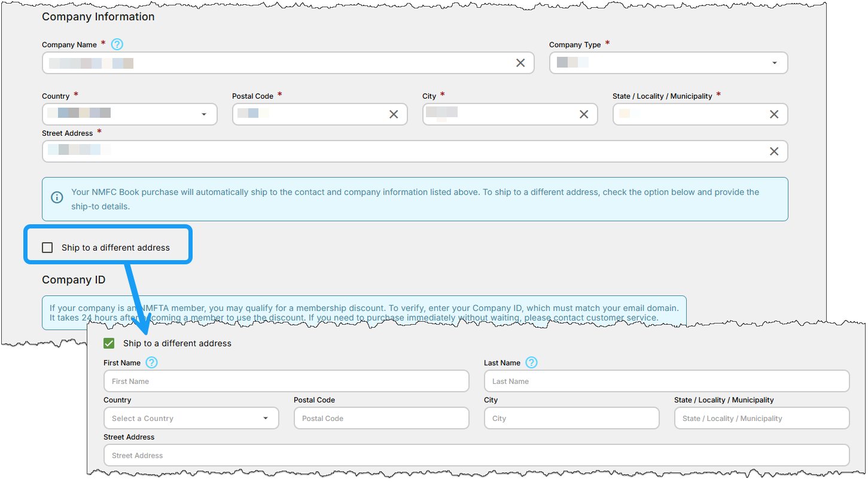Clear the City field using X icon
The height and width of the screenshot is (482, 868).
click(x=584, y=114)
